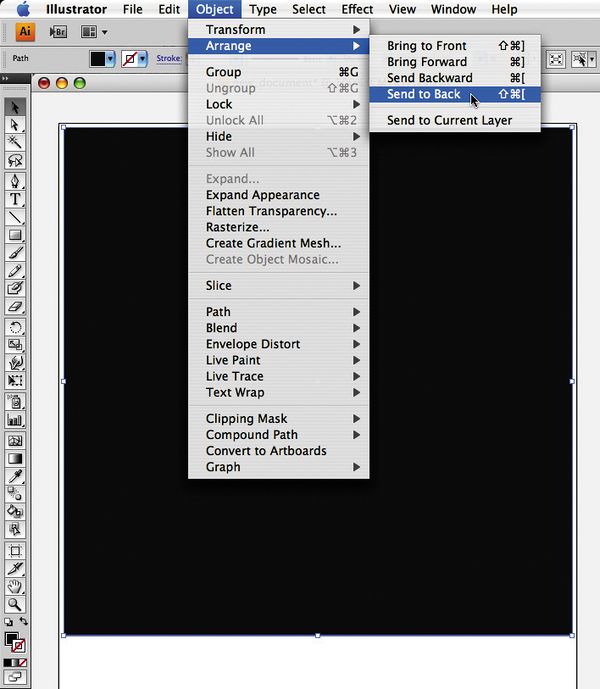Open the Apple menu
The image size is (600, 689).
(23, 9)
